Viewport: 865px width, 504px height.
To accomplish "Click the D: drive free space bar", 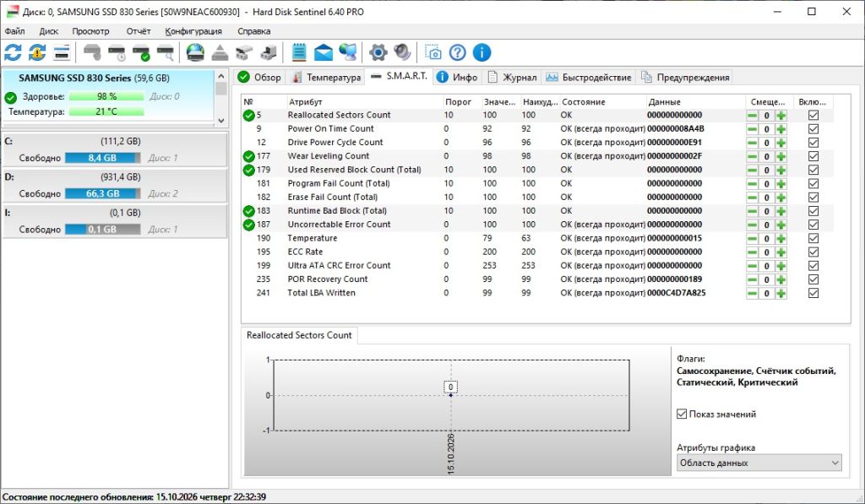I will (x=102, y=193).
